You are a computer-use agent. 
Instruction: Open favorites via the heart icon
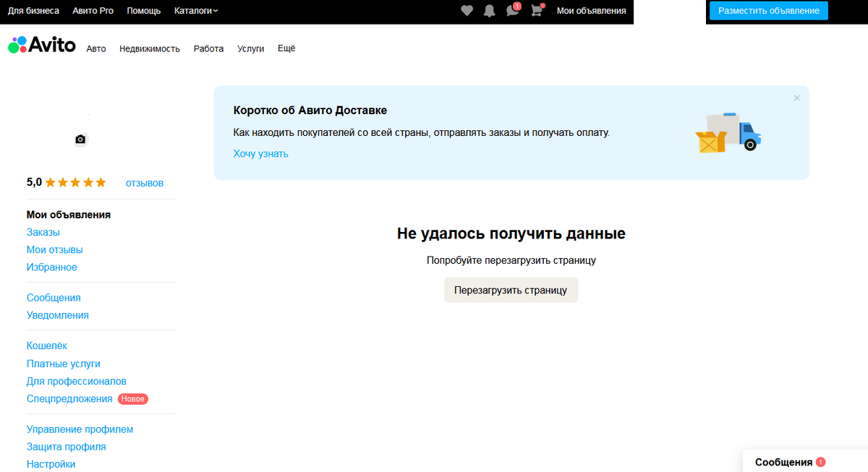[467, 10]
